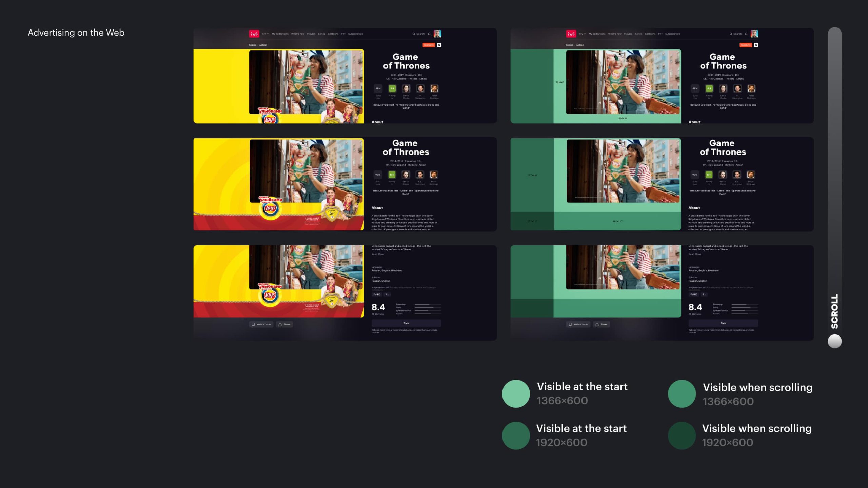868x488 pixels.
Task: Click the Watch Later bookmark in the Lays mockup
Action: click(x=261, y=324)
